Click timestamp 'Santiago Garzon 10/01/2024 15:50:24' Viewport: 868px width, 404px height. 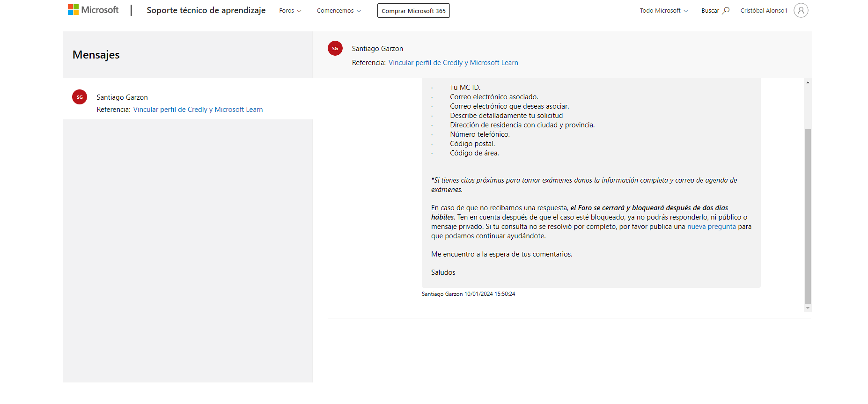[468, 294]
